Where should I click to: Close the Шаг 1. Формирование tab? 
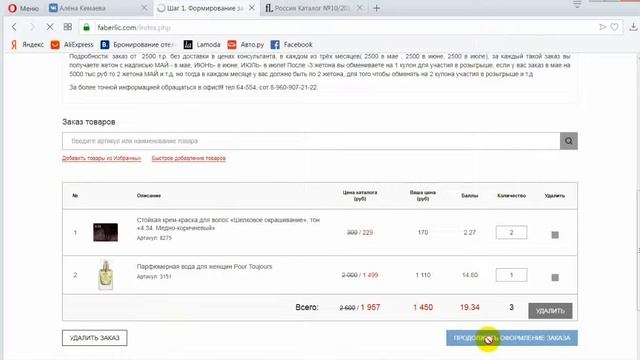(x=252, y=8)
